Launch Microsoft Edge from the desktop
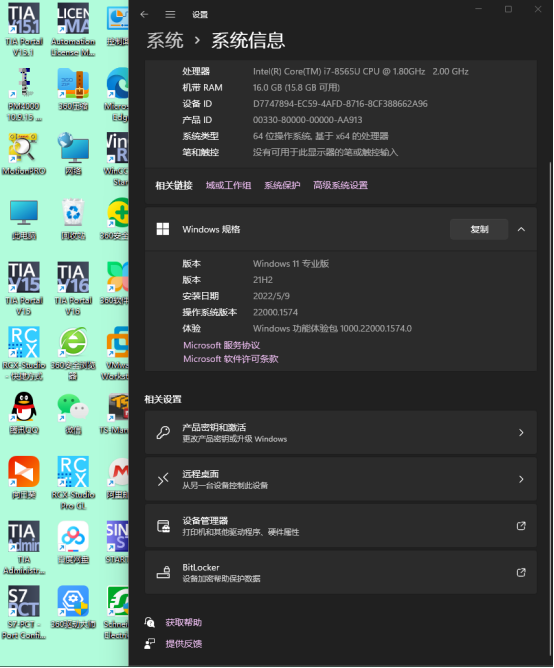 coord(117,95)
